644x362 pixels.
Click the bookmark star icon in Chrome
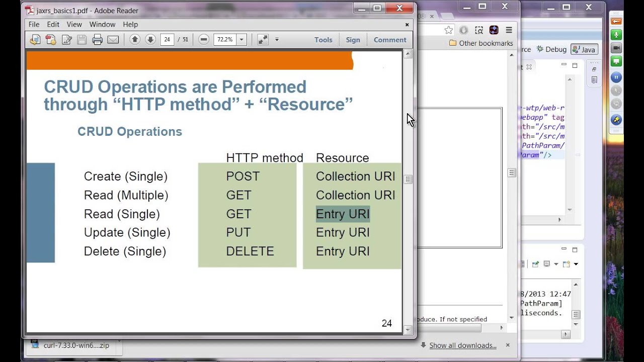[449, 30]
